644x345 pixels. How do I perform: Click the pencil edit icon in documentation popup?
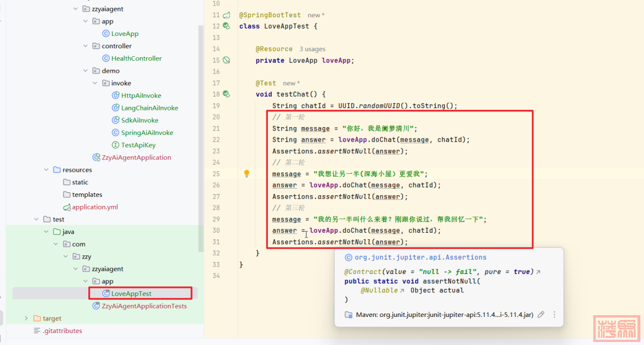541,315
